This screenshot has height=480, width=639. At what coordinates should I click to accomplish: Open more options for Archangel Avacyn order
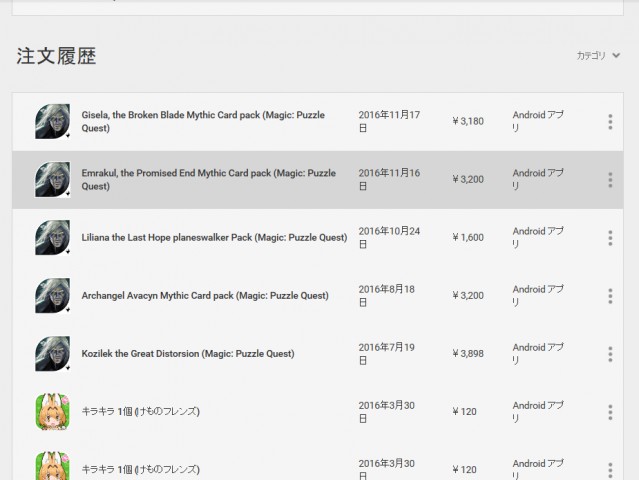pos(610,296)
